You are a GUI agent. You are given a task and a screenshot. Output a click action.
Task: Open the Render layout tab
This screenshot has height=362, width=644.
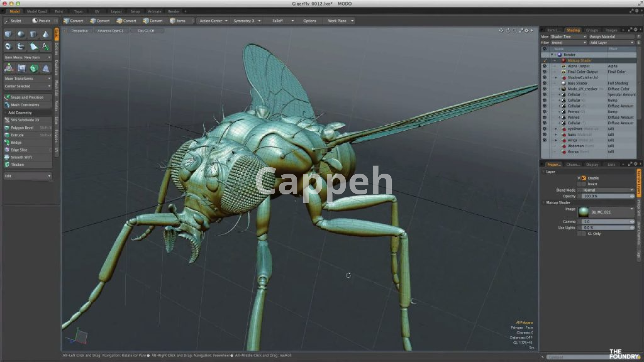[173, 11]
